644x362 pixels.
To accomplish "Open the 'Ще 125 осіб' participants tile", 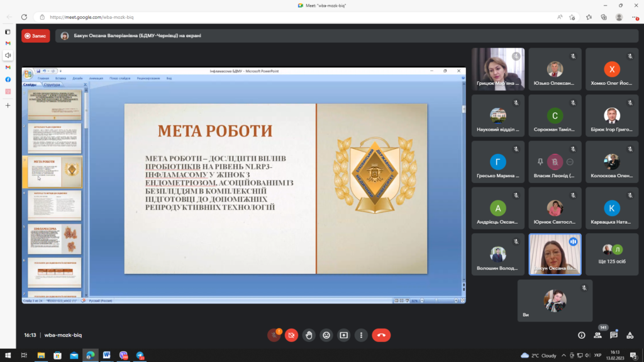I will (611, 255).
